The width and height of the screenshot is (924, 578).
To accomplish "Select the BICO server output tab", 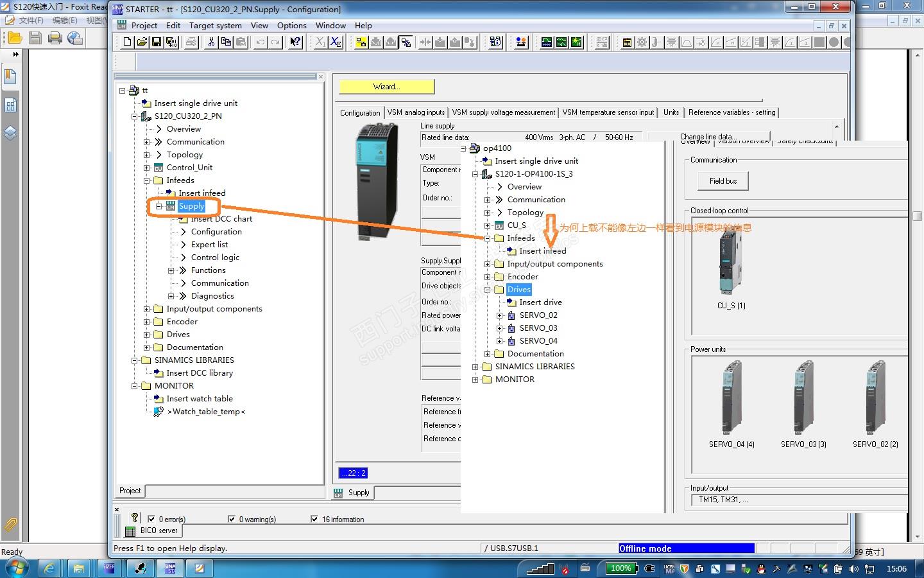I will coord(153,530).
